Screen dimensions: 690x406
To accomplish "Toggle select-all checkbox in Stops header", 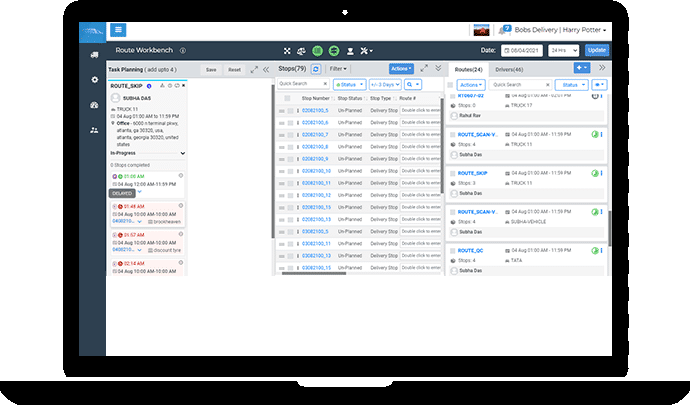I will (x=287, y=99).
